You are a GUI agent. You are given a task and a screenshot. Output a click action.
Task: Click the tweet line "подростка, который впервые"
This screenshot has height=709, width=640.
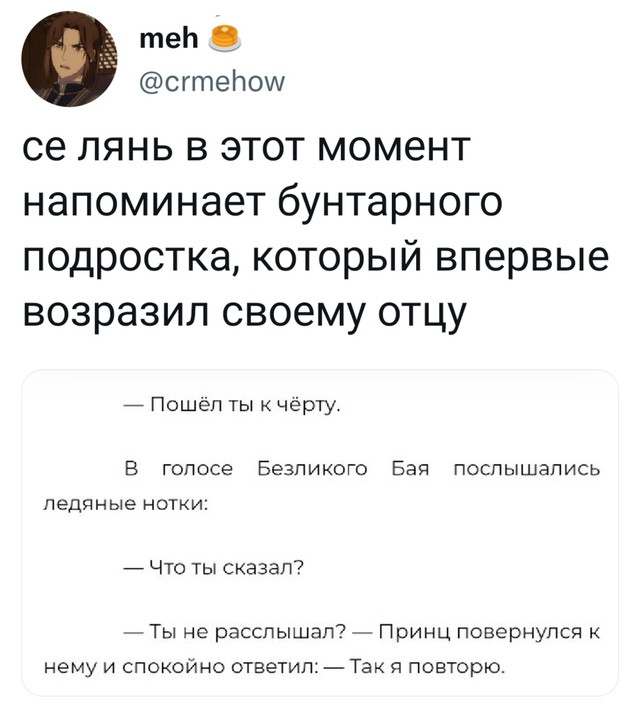pyautogui.click(x=316, y=256)
